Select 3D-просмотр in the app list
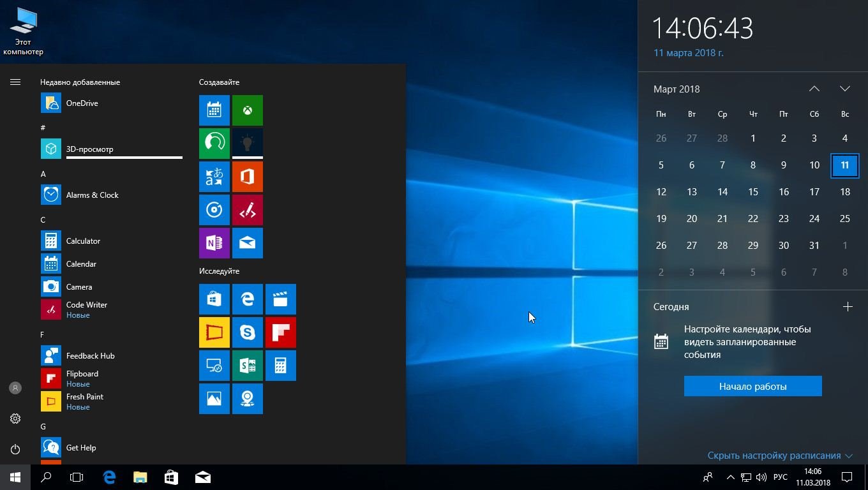Screen dimensions: 868x490 (x=112, y=149)
